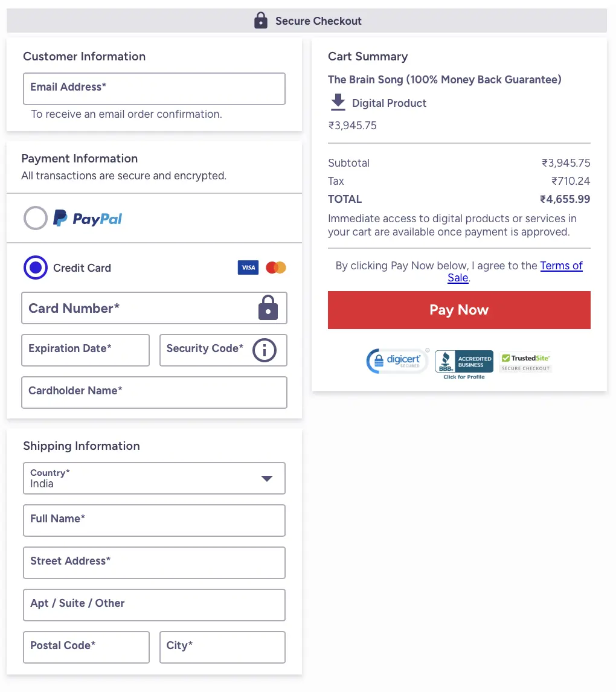Screen dimensions: 616x692
Task: Click the Pay Now button
Action: click(459, 310)
